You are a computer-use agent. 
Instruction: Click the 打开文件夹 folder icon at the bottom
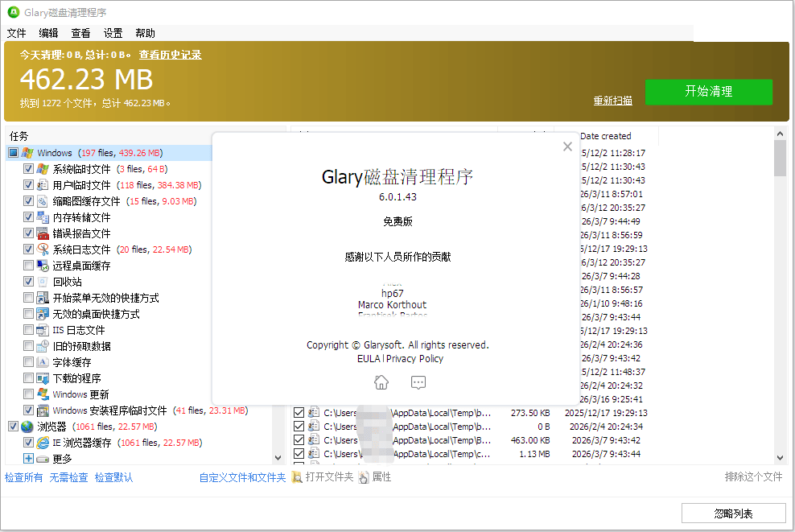coord(297,476)
